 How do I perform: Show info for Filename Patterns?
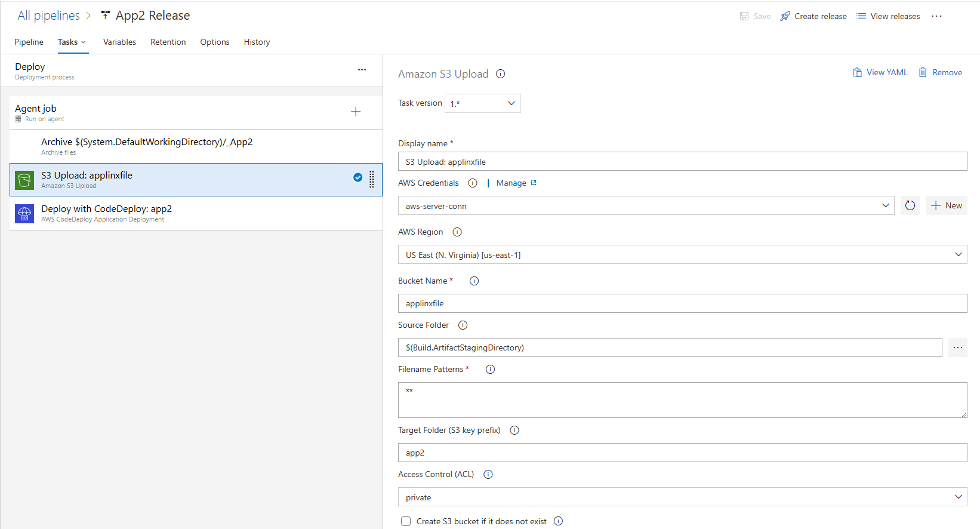click(490, 370)
